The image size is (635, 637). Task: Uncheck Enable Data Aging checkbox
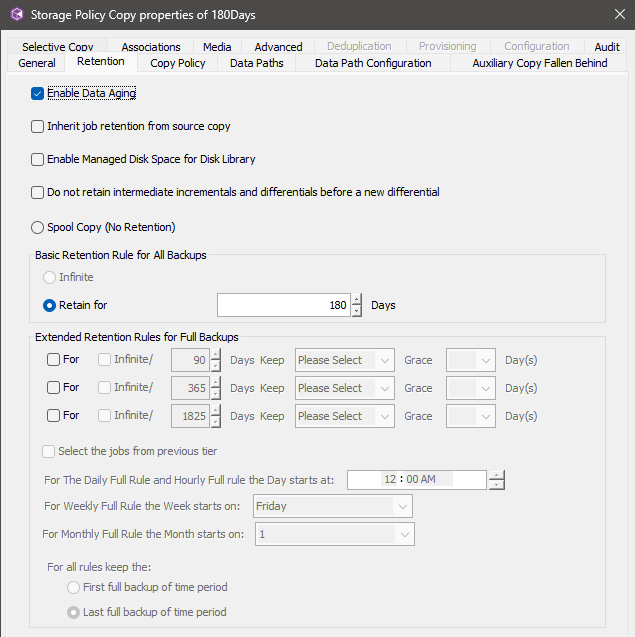pyautogui.click(x=38, y=94)
